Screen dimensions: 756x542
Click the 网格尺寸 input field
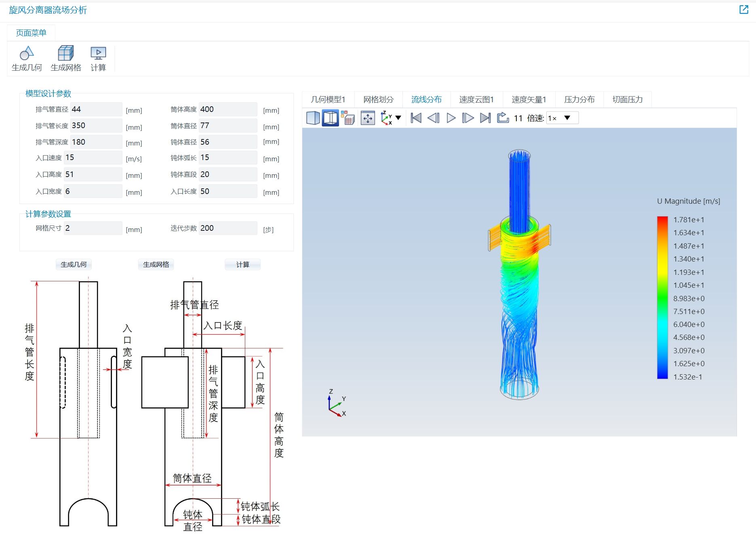[x=93, y=228]
